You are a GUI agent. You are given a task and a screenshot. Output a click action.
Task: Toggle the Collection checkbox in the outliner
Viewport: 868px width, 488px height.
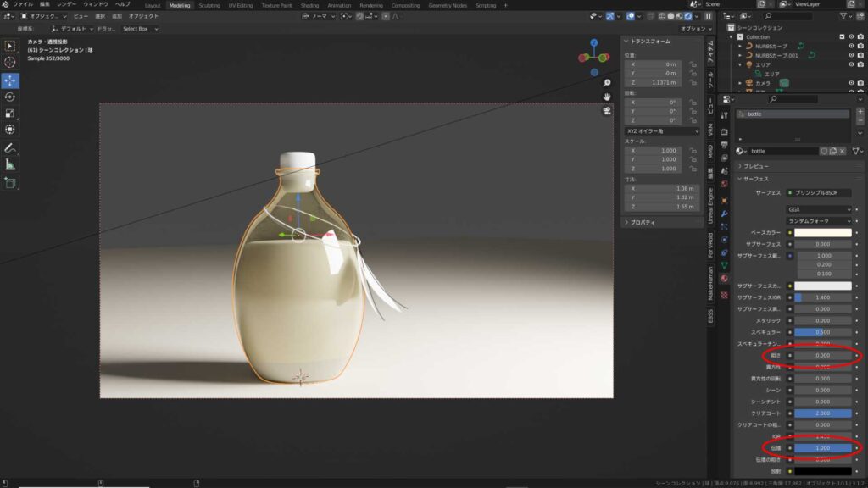pyautogui.click(x=842, y=37)
